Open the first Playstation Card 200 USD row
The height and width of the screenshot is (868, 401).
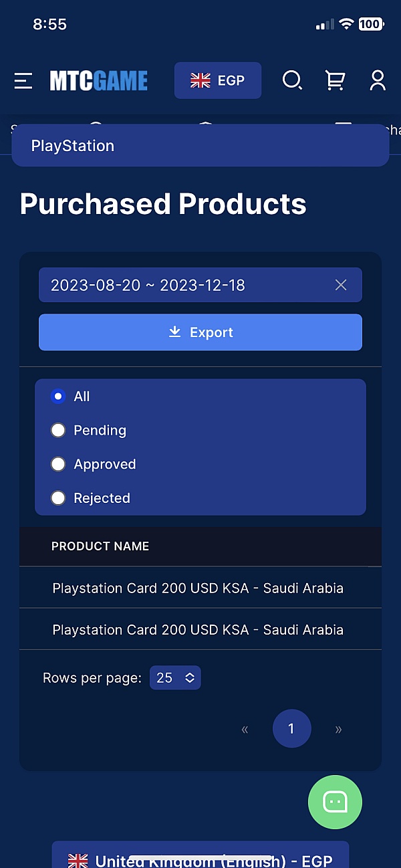(198, 588)
